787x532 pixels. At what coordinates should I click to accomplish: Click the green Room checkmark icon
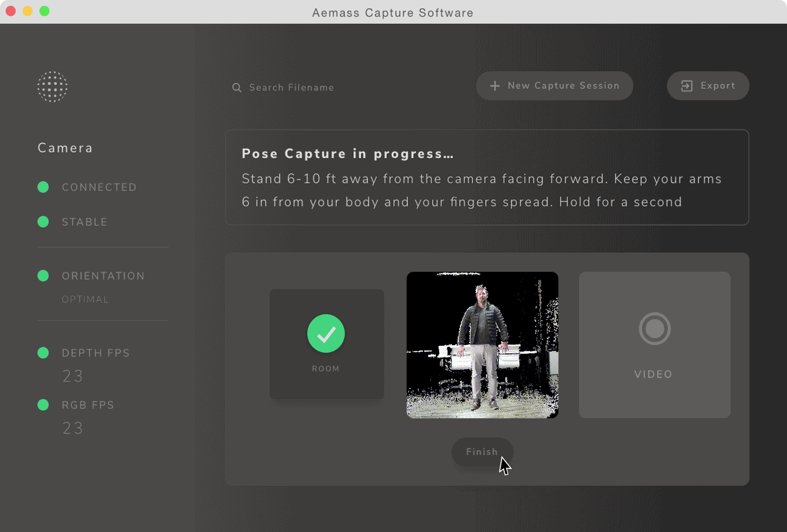tap(326, 334)
